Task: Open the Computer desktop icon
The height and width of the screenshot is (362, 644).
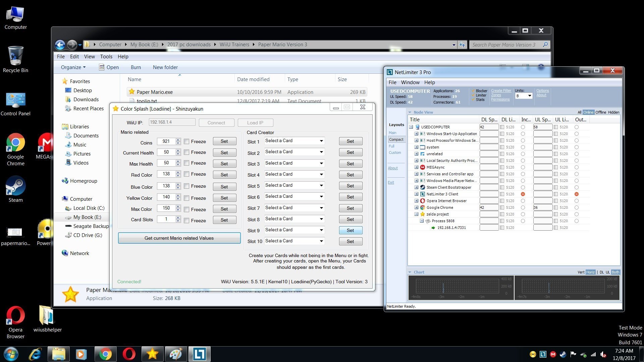Action: (15, 17)
